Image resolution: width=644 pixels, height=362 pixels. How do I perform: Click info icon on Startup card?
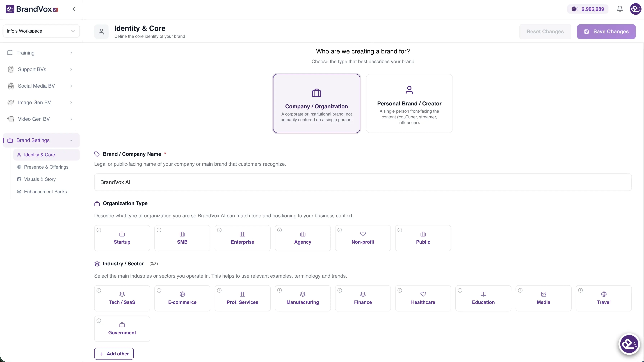pos(99,230)
